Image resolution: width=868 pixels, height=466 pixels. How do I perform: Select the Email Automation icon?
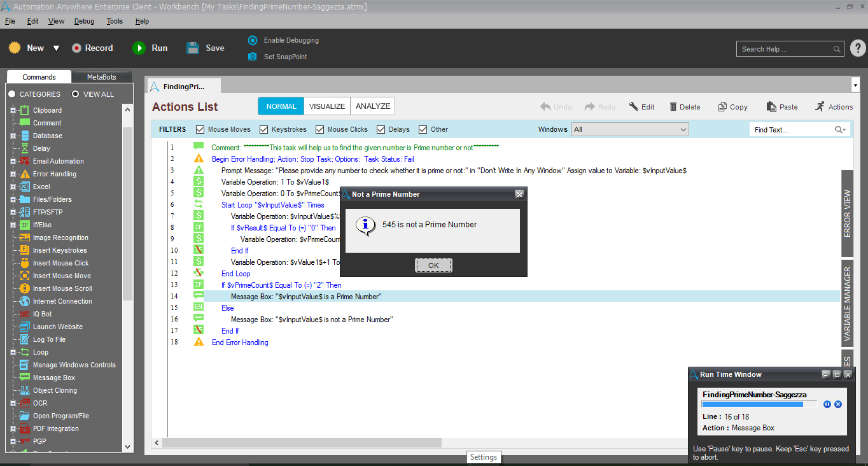(x=25, y=161)
